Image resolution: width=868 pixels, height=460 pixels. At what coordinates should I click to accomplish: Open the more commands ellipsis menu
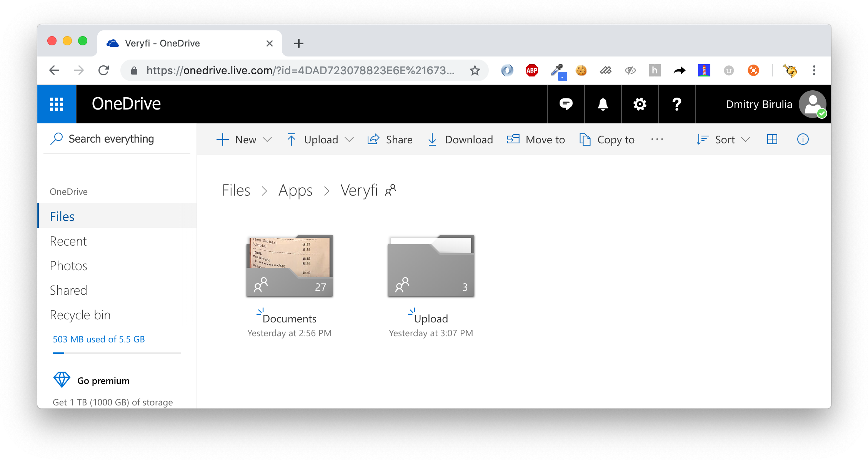[x=657, y=139]
